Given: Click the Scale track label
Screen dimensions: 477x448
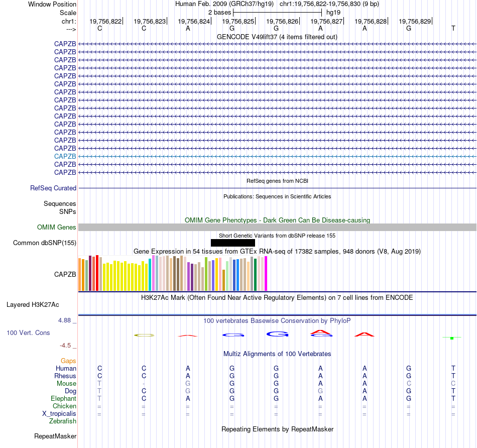Looking at the screenshot, I should pos(68,13).
